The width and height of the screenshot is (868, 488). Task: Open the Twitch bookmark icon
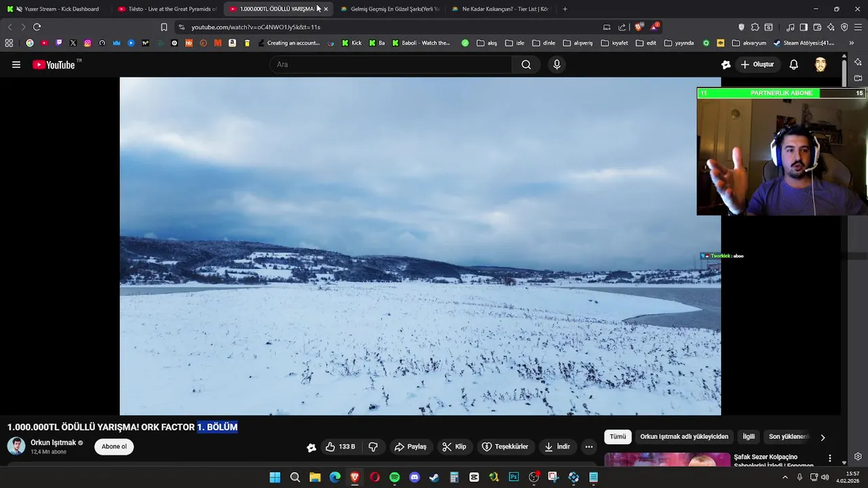click(x=59, y=43)
